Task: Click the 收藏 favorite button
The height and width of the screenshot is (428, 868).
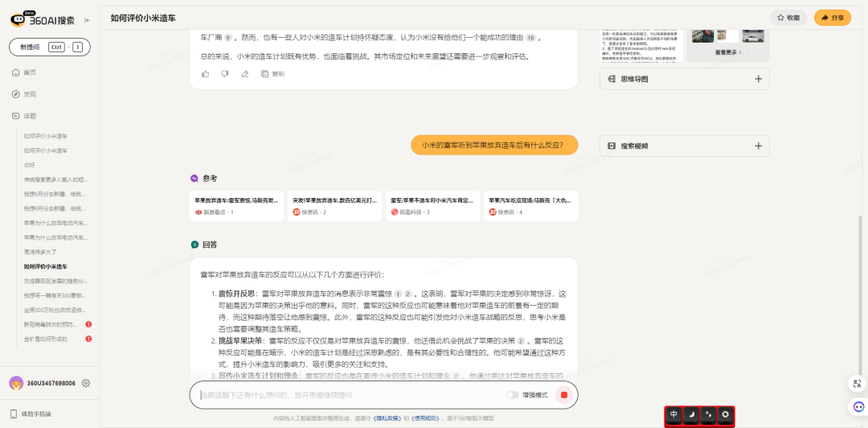Action: [x=788, y=18]
